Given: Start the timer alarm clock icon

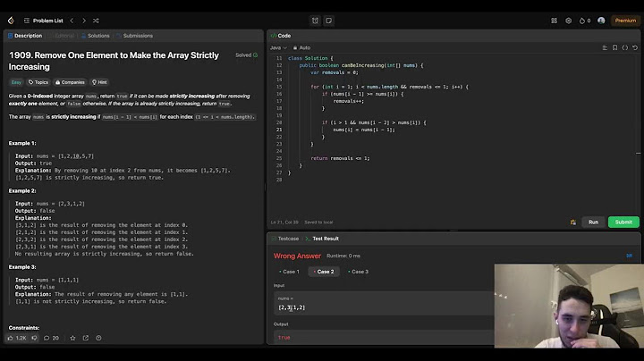Looking at the screenshot, I should click(315, 21).
